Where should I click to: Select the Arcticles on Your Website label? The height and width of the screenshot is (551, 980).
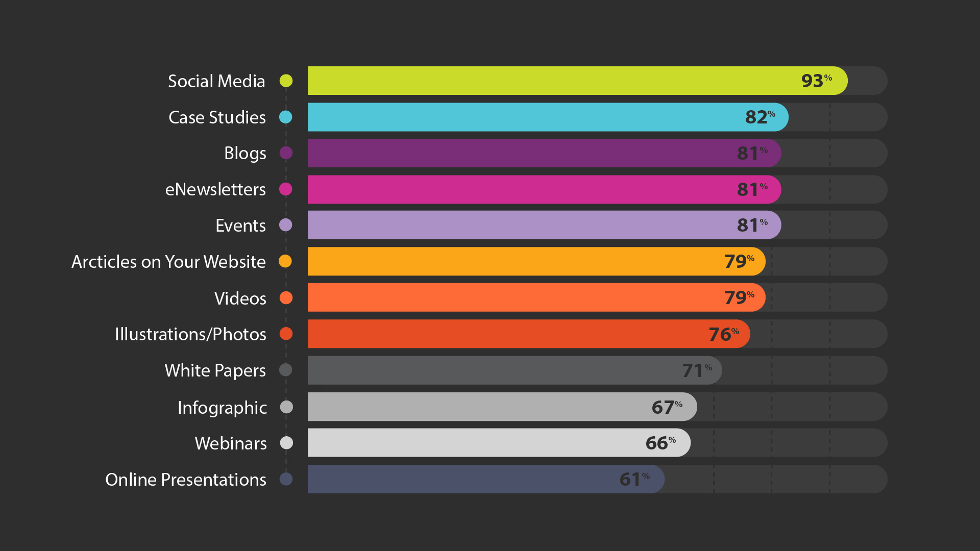pyautogui.click(x=168, y=262)
